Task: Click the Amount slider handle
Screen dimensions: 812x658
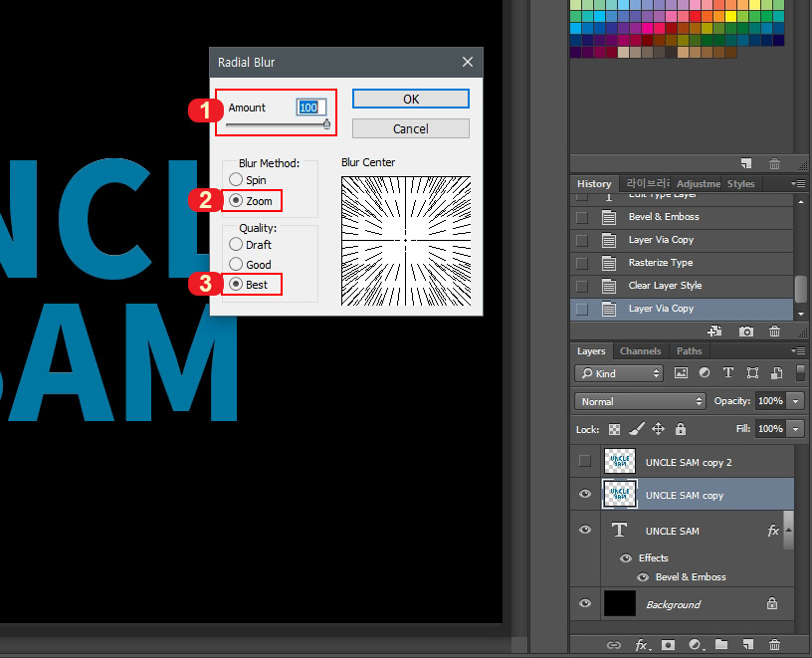Action: coord(326,123)
